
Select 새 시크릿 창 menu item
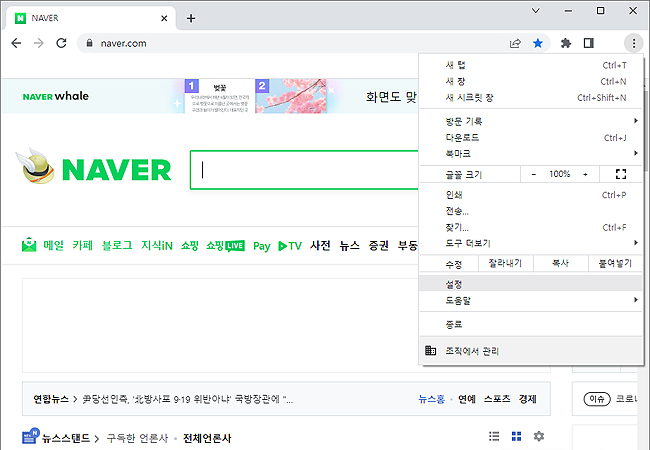coord(531,98)
